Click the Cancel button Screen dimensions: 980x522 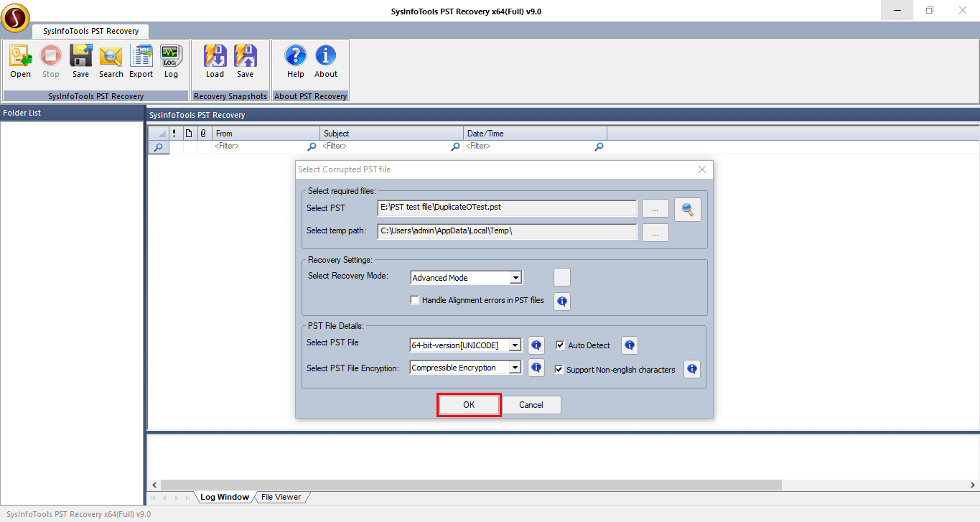pyautogui.click(x=531, y=405)
